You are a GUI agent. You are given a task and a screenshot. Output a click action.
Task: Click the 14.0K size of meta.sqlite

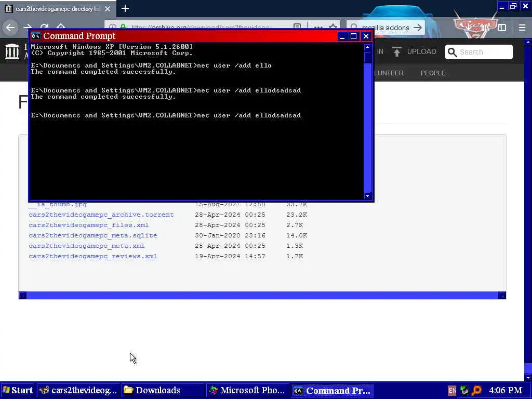click(x=297, y=235)
